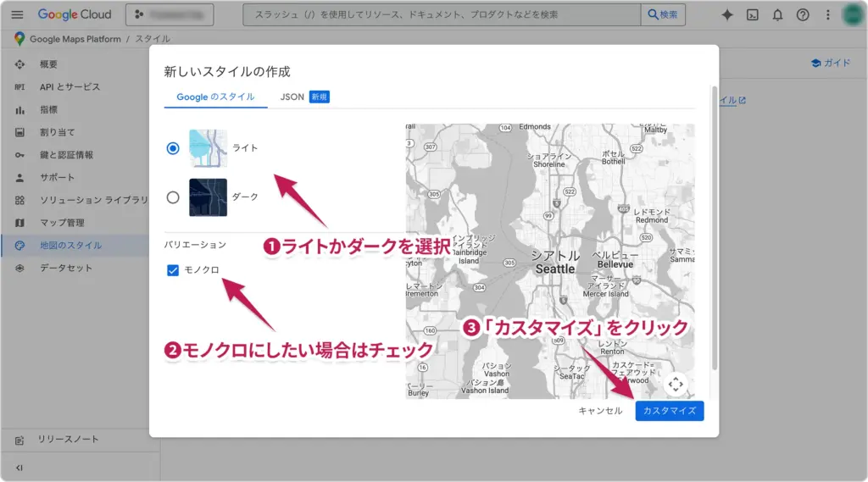Click the 地図のスタイル palette icon

[20, 245]
